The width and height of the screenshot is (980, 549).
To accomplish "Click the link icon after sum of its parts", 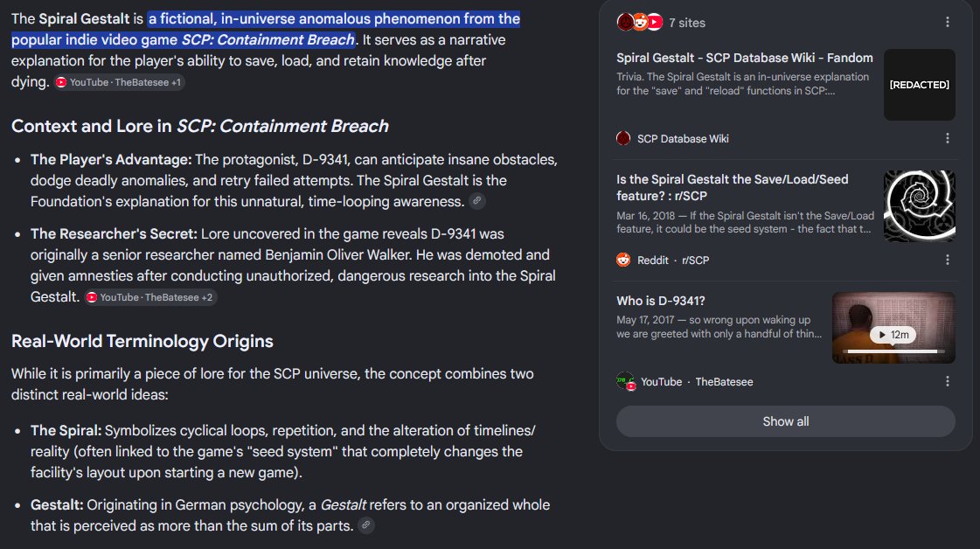I will coord(366,526).
